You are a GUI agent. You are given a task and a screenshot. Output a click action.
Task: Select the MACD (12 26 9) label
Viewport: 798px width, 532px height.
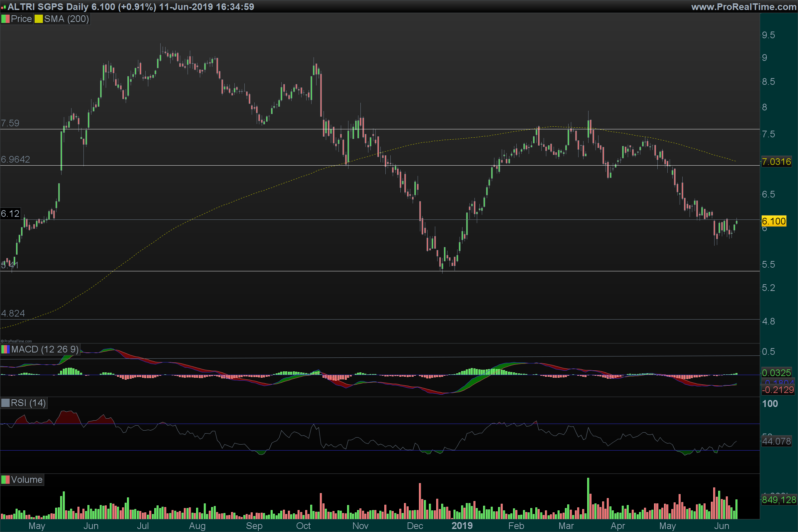tap(45, 349)
